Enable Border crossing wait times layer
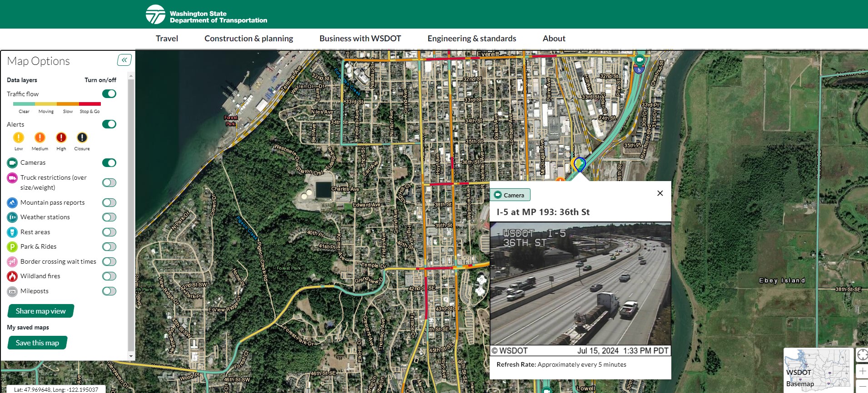Image resolution: width=868 pixels, height=393 pixels. click(109, 262)
